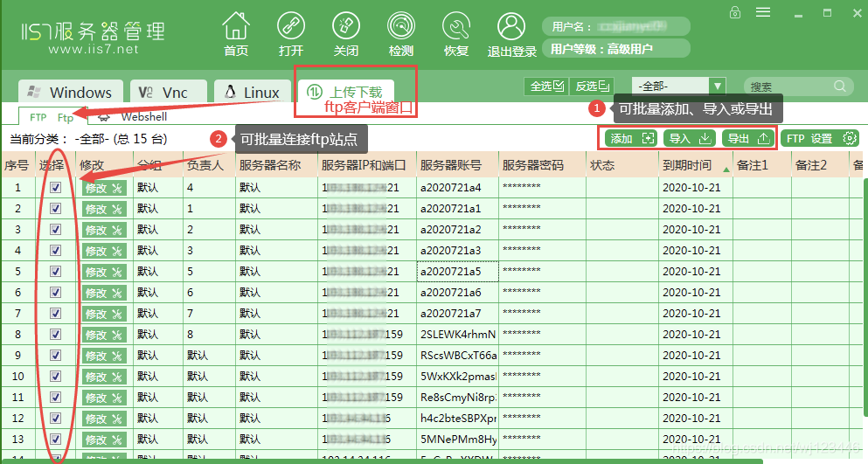Click 修改 button in row 5
The image size is (868, 464).
104,273
